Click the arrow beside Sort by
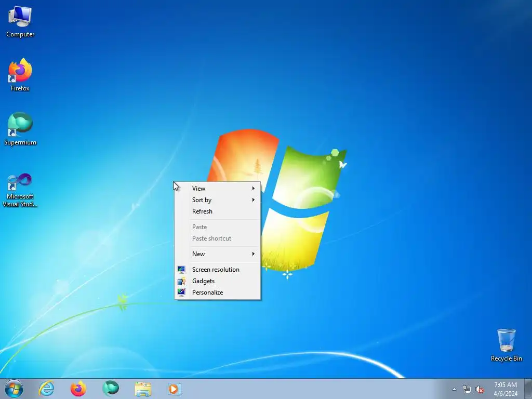 coord(253,200)
